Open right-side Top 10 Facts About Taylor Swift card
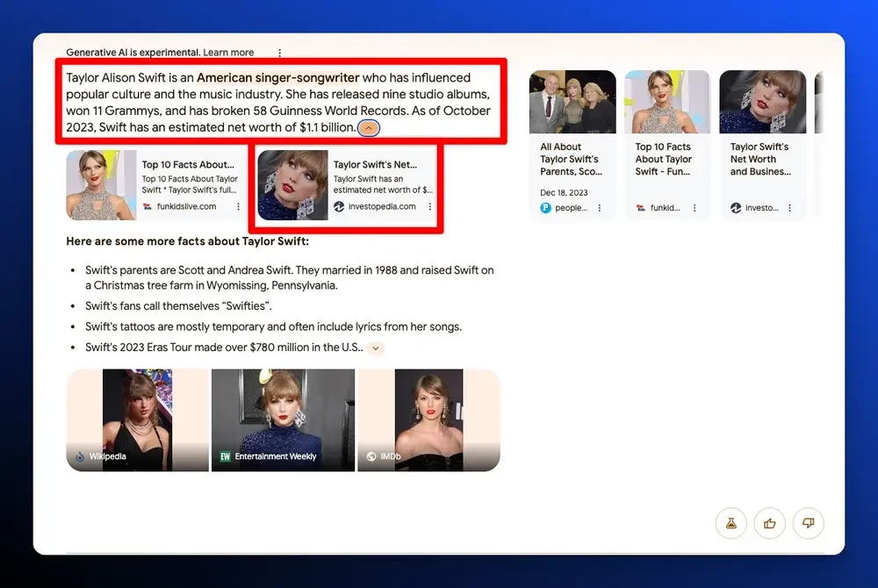This screenshot has width=878, height=588. click(x=667, y=144)
